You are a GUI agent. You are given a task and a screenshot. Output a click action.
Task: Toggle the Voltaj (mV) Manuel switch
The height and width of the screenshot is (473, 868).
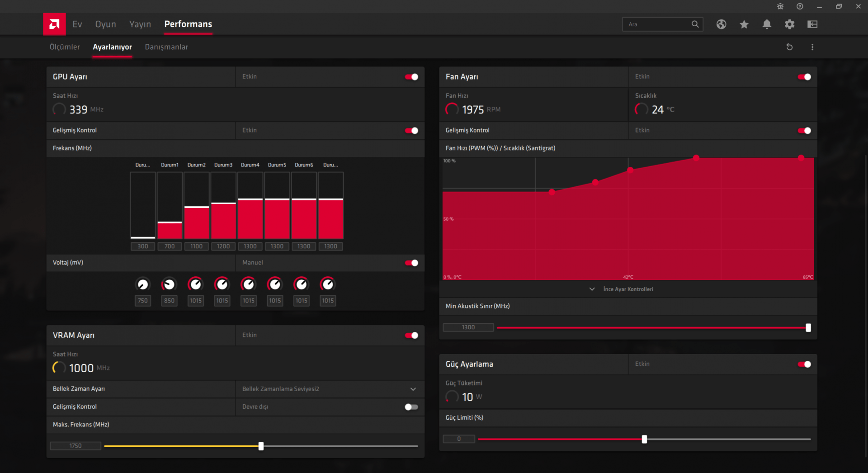click(x=411, y=263)
